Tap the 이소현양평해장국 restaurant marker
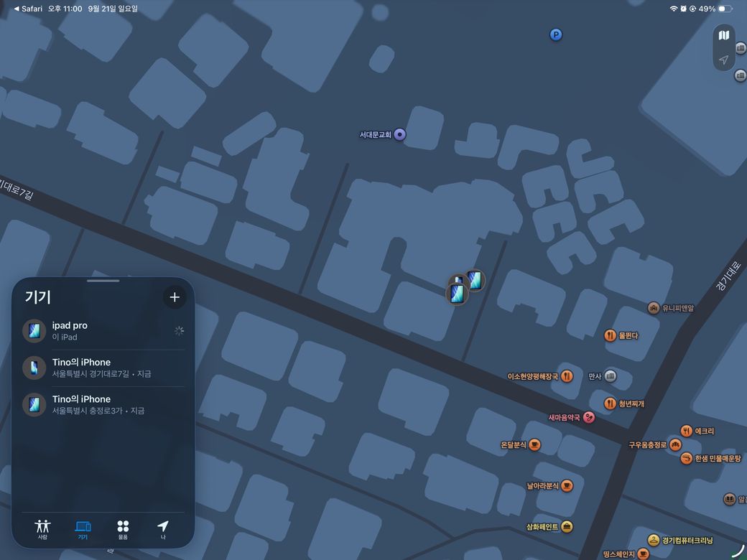The width and height of the screenshot is (747, 560). (567, 376)
